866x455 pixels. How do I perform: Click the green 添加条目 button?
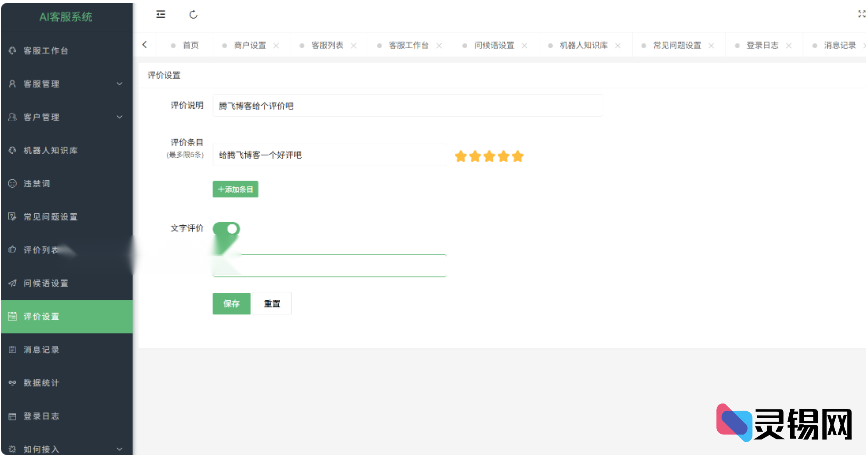235,189
